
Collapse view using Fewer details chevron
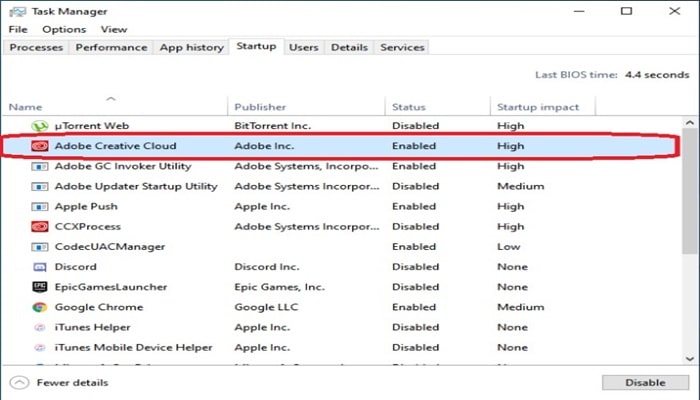tap(19, 383)
